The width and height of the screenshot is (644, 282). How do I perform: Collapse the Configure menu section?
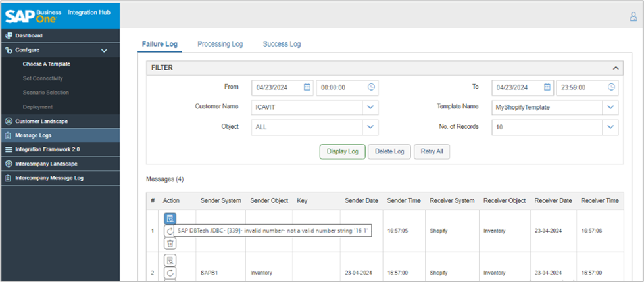104,50
